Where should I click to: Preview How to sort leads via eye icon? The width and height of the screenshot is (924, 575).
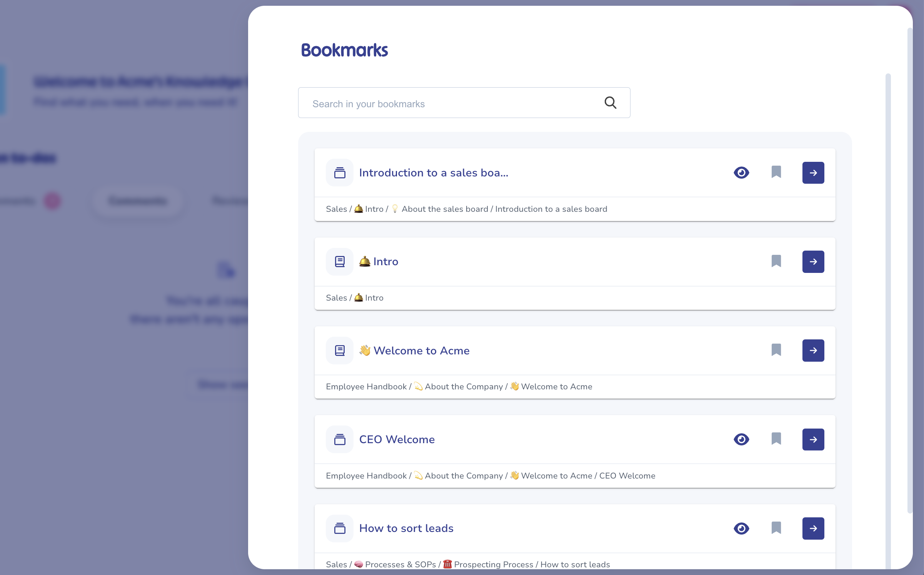(741, 528)
